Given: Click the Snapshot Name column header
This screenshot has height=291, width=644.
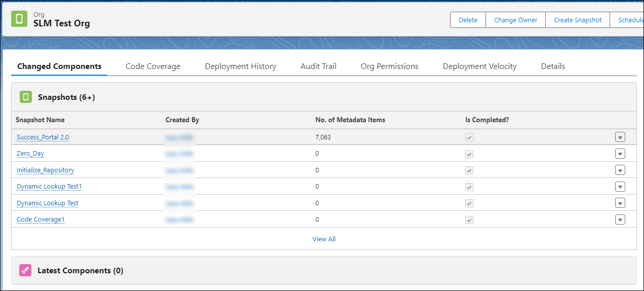Looking at the screenshot, I should tap(40, 120).
